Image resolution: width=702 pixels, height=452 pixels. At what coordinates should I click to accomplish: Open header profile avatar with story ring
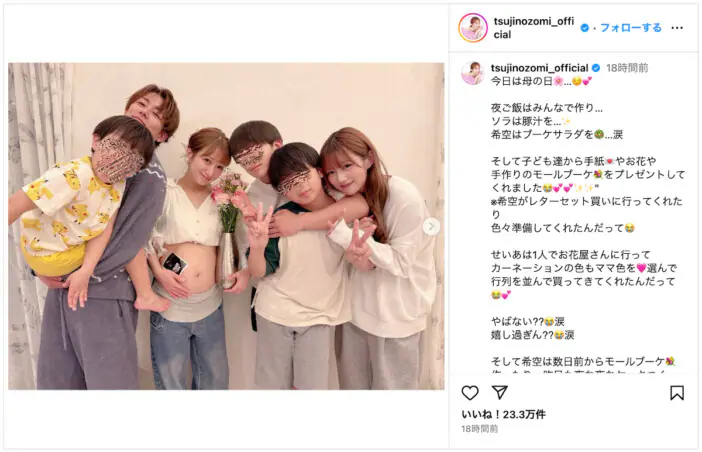pos(473,28)
